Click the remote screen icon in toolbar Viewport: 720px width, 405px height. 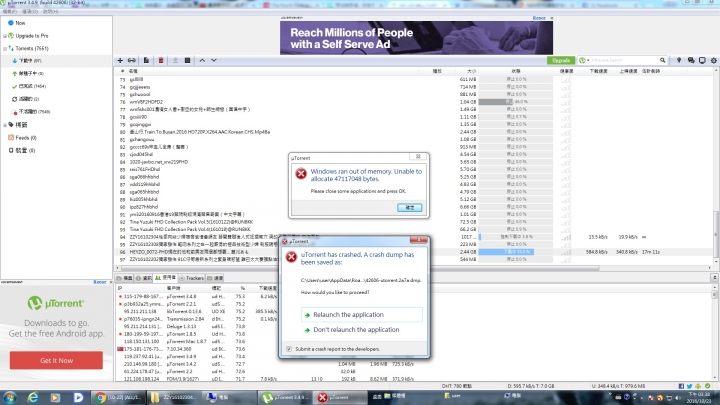[x=702, y=60]
